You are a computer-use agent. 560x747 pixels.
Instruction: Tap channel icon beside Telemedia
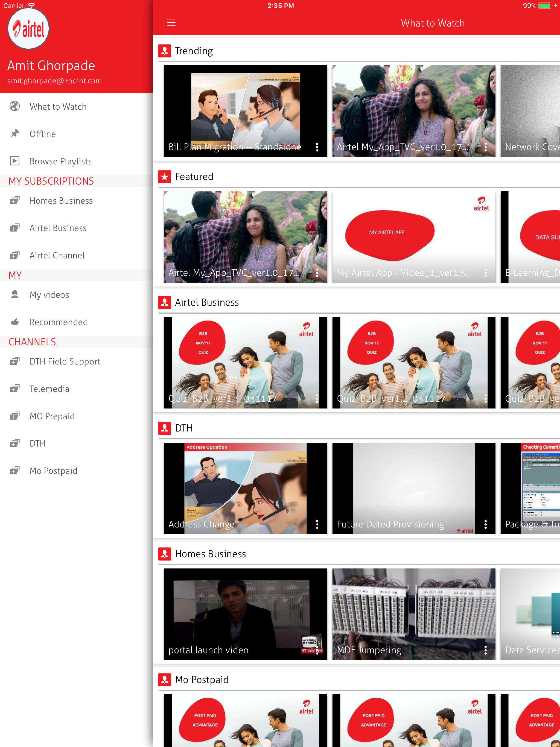[14, 389]
